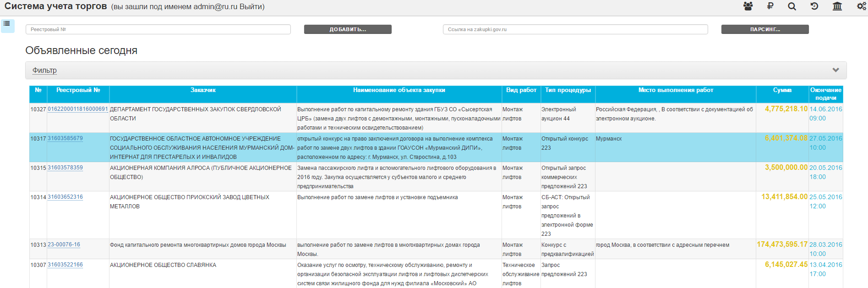Open registry link 23-00076-16
This screenshot has height=288, width=868.
[x=64, y=245]
